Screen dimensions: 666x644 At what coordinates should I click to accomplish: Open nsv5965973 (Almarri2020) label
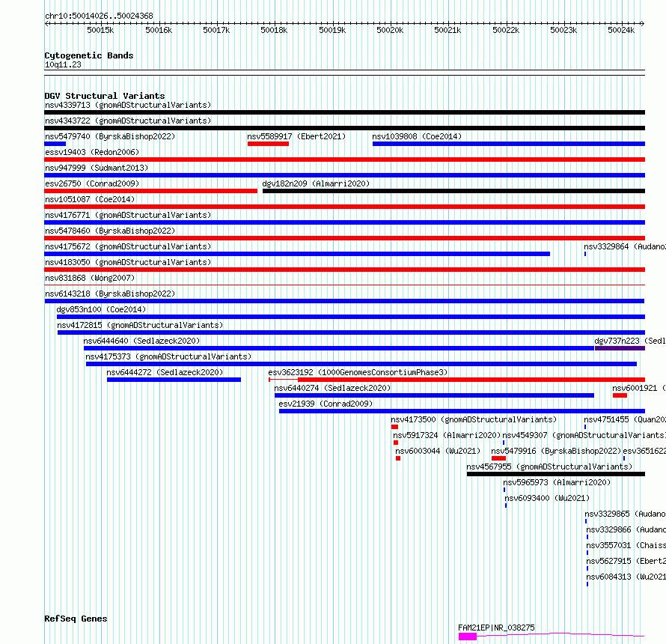coord(557,482)
